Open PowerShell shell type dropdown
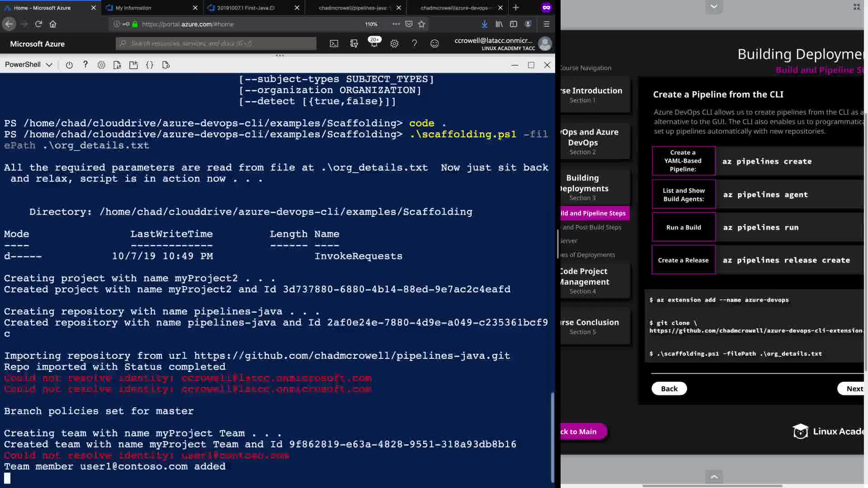 28,65
